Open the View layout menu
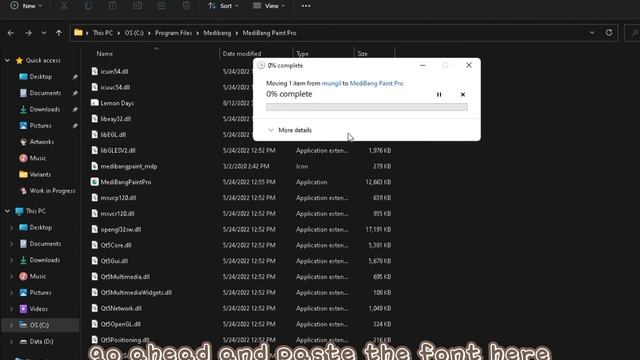 click(269, 6)
